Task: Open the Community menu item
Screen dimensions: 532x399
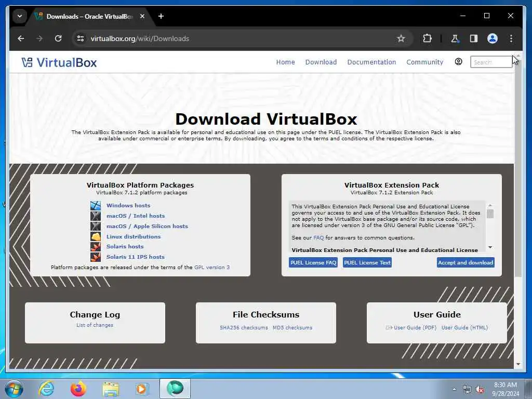Action: tap(425, 62)
